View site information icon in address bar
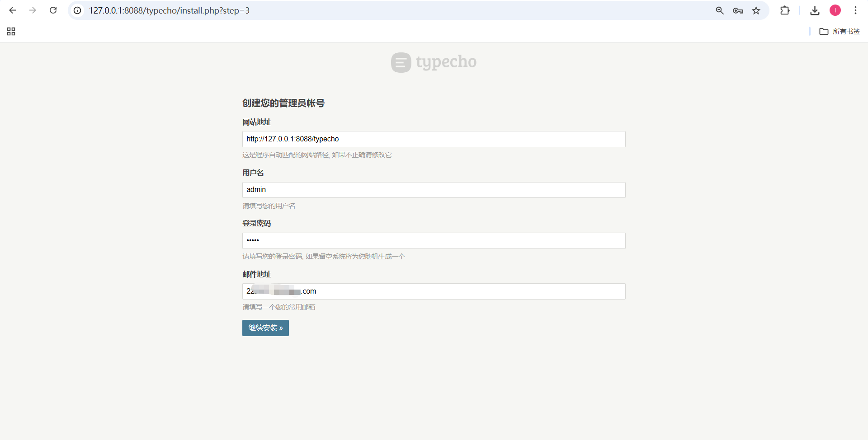This screenshot has height=440, width=868. [x=78, y=10]
